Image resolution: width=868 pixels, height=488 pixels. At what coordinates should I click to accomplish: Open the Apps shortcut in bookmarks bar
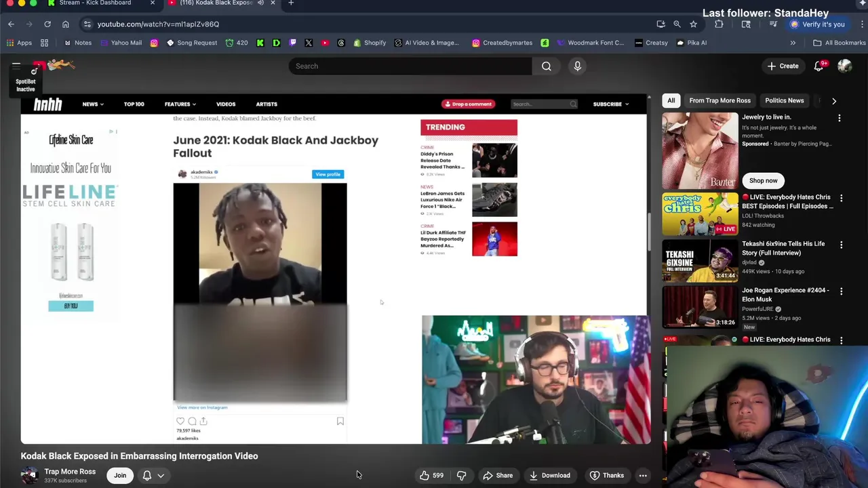(19, 43)
